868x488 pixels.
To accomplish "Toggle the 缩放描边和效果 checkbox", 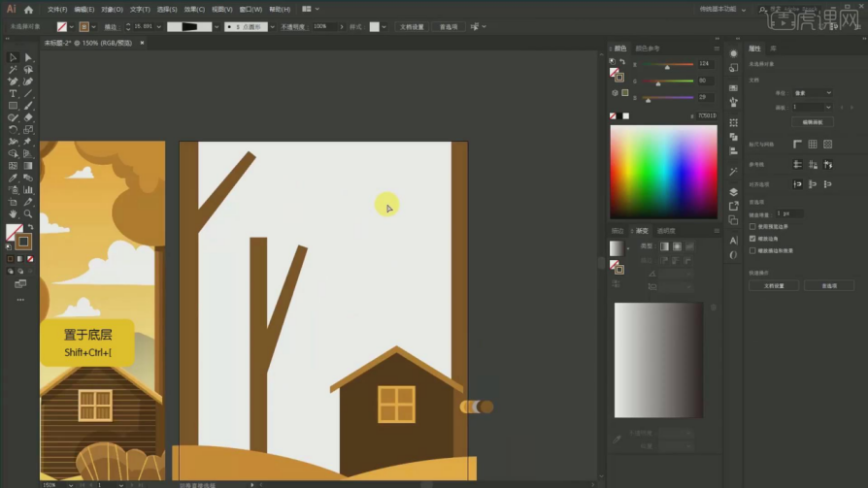I will coord(752,250).
